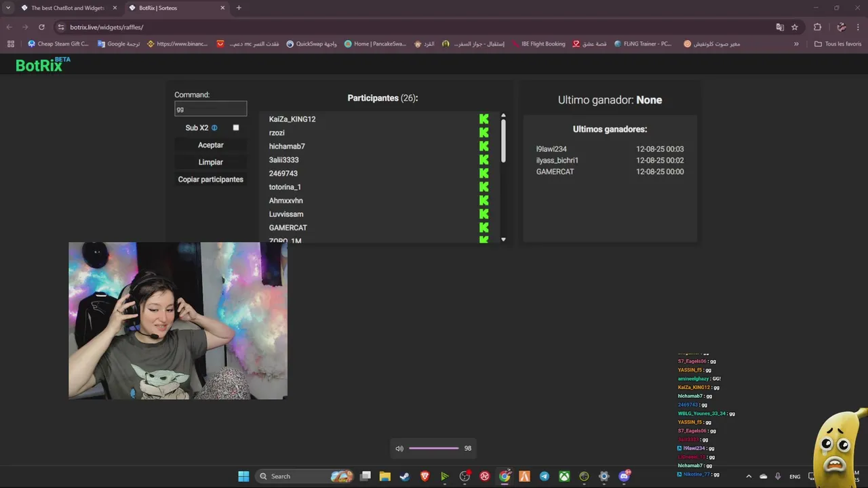Open the Chrome apps grid in bookmarks bar
Image resolution: width=868 pixels, height=488 pixels.
click(x=10, y=44)
